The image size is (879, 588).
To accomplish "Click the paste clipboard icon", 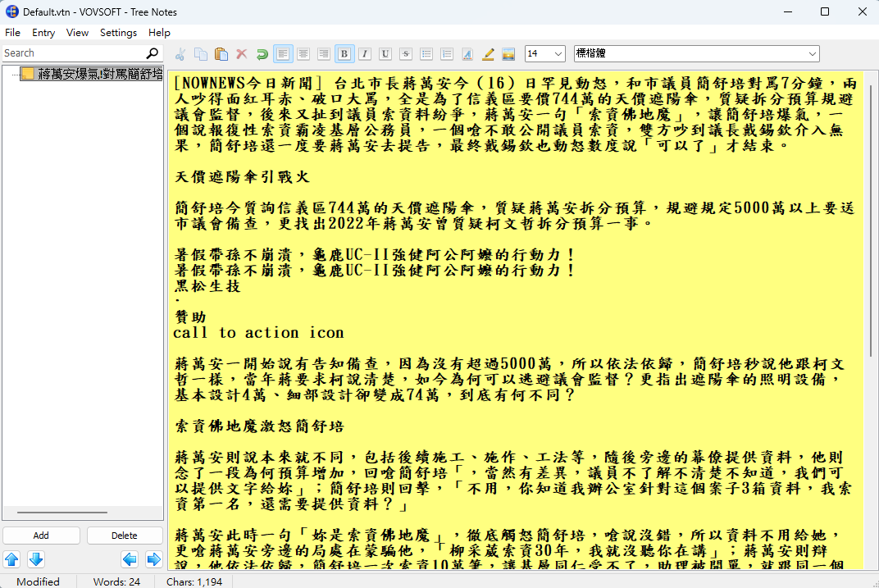I will (221, 54).
